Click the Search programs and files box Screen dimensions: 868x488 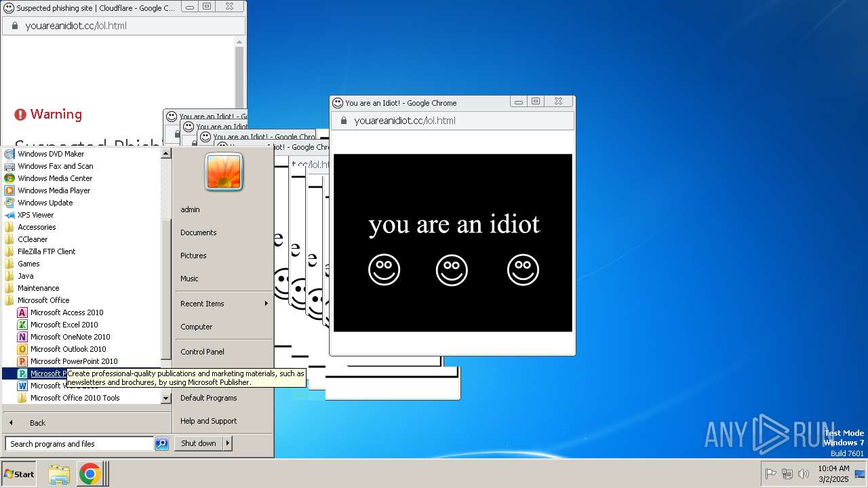[79, 444]
